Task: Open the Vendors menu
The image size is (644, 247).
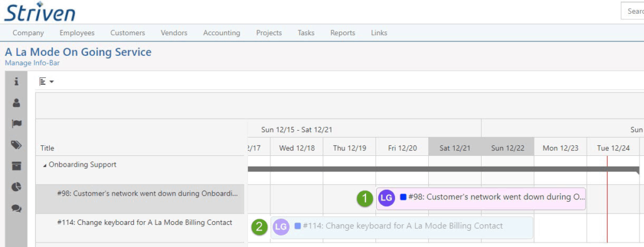Action: click(x=174, y=33)
